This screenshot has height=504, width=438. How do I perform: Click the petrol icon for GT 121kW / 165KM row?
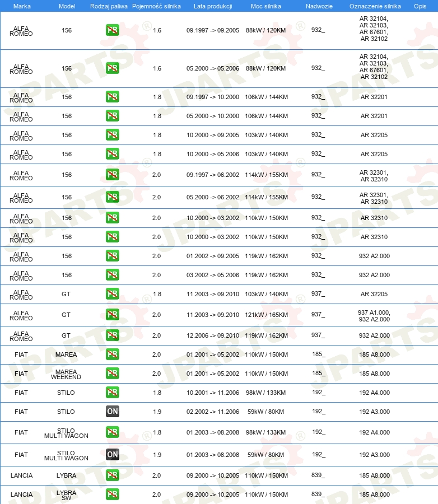point(112,314)
